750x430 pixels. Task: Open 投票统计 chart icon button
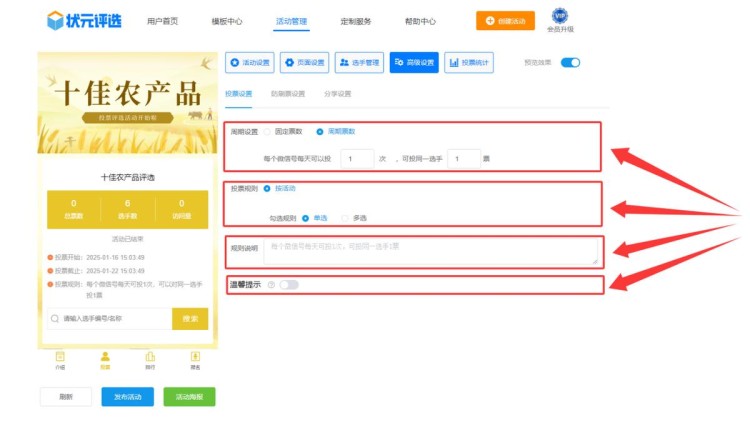tap(468, 62)
